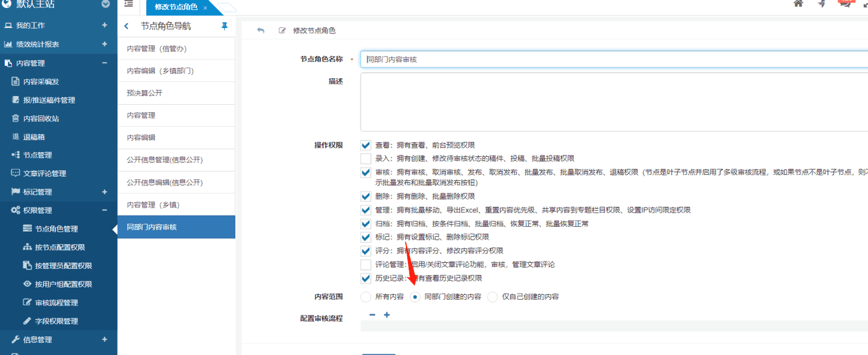868x355 pixels.
Task: Click the plus icon to add 审核流程
Action: click(387, 315)
